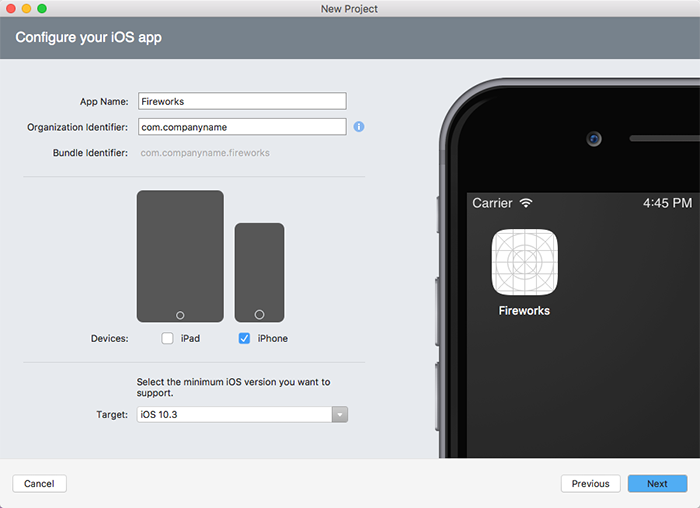Screen dimensions: 700x508
Task: Open the Target iOS 10.3 dropdown
Action: (x=241, y=415)
